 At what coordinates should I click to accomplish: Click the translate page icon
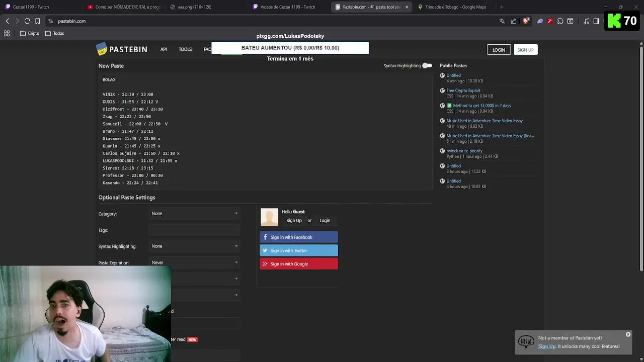pos(502,21)
